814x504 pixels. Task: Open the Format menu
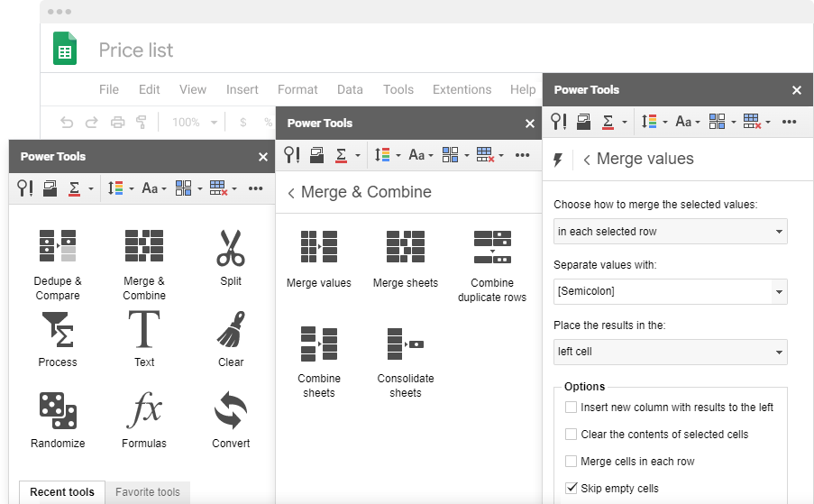pos(297,89)
